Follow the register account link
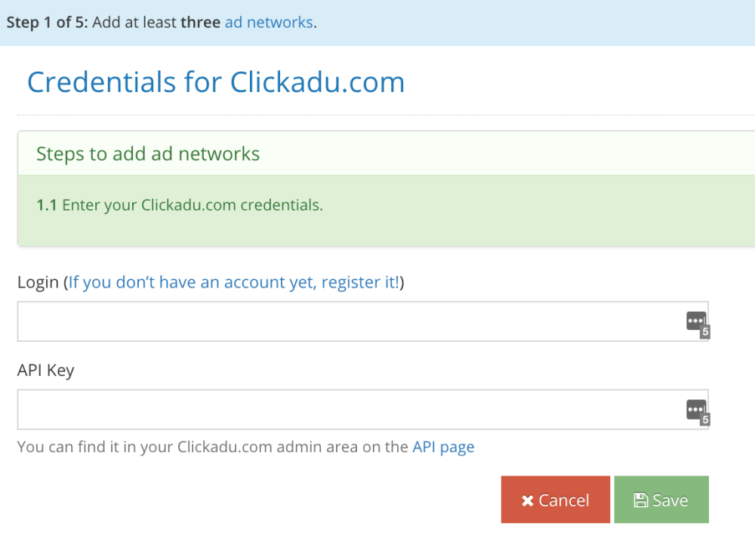Image resolution: width=755 pixels, height=560 pixels. (x=234, y=282)
